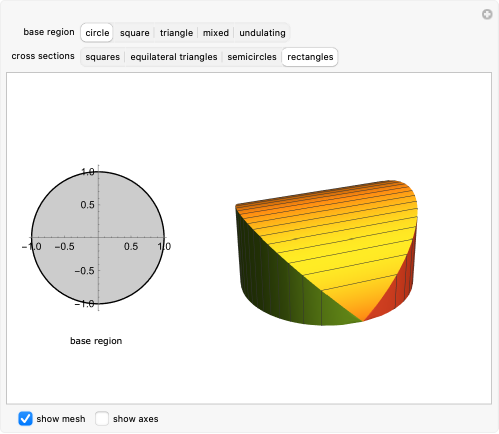Switch base region to undulating
Viewport: 499px width, 434px height.
262,33
